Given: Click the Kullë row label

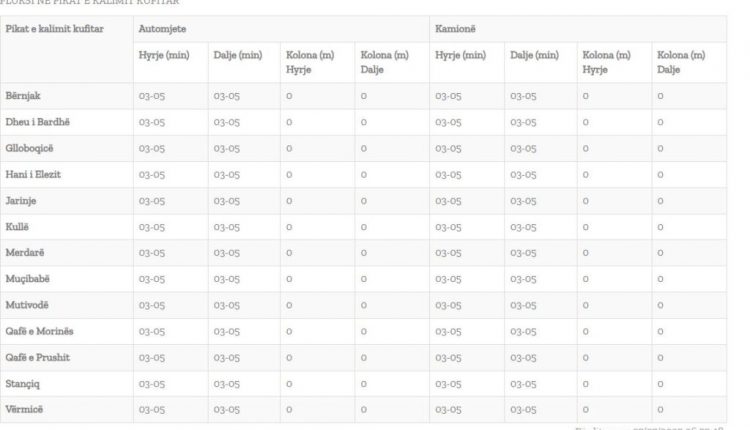Looking at the screenshot, I should tap(17, 227).
